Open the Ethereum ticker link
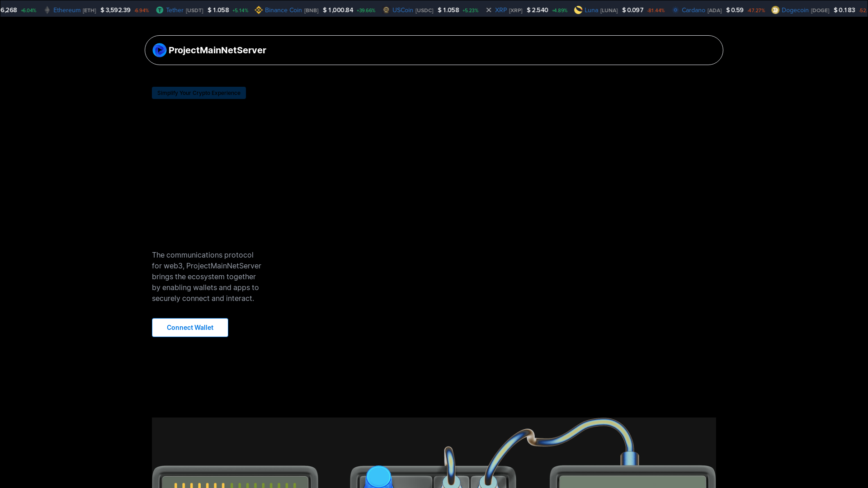This screenshot has height=488, width=868. coord(67,10)
